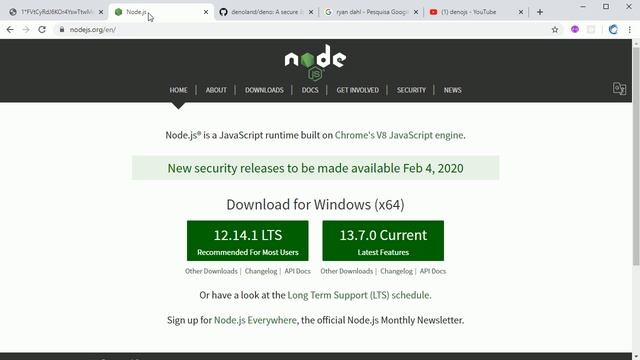Close the first tab
The height and width of the screenshot is (360, 640).
pyautogui.click(x=101, y=12)
